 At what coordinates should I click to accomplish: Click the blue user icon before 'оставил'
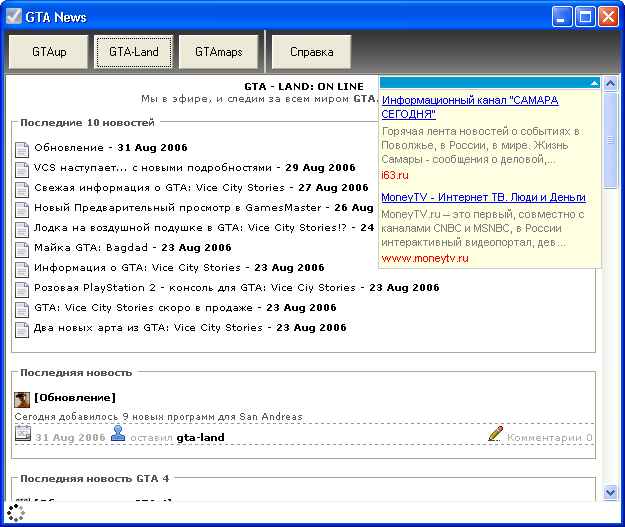coord(118,434)
